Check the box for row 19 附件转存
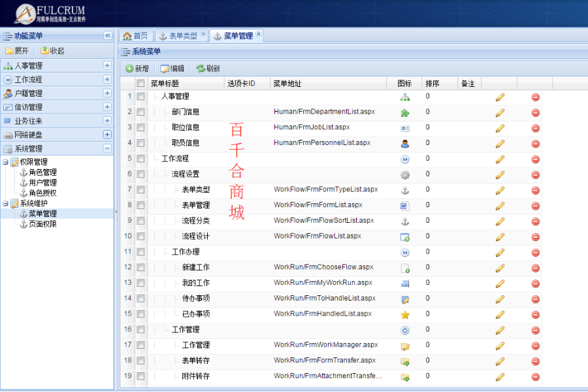The width and height of the screenshot is (588, 392). coord(140,376)
